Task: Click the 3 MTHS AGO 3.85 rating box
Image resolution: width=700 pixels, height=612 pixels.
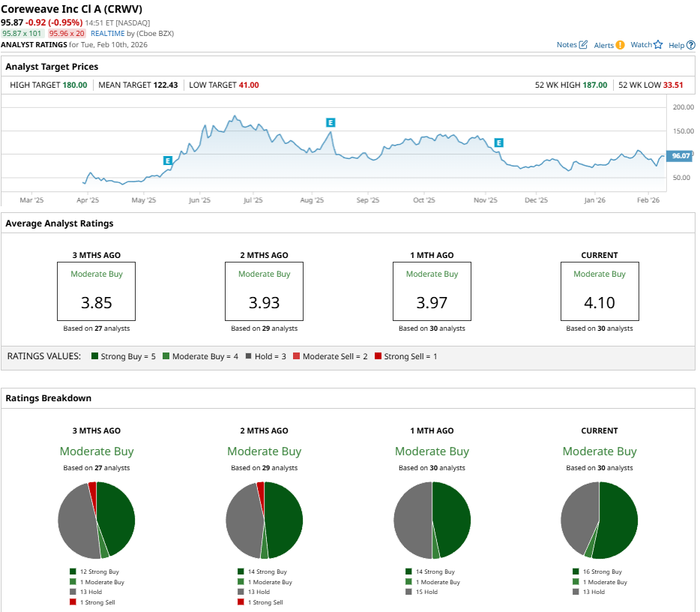Action: (97, 291)
